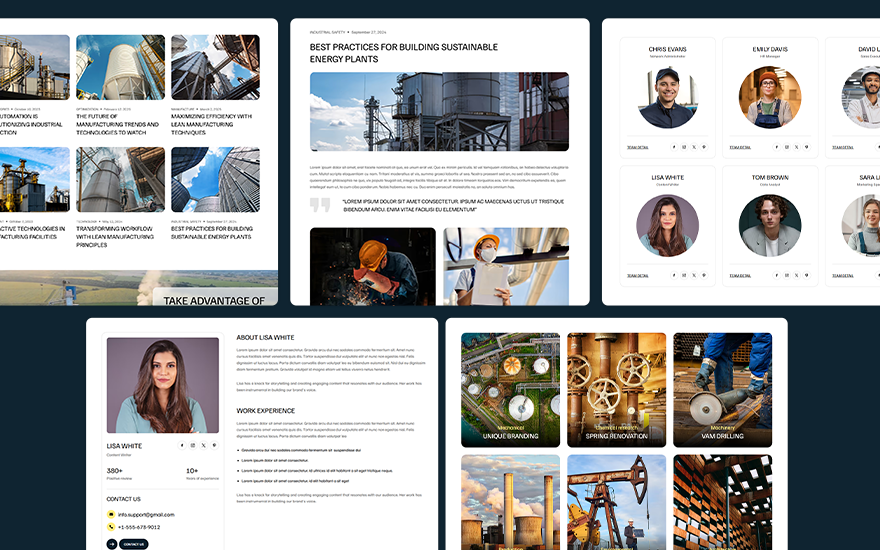Click the '10+' years of experience statistic

(192, 471)
